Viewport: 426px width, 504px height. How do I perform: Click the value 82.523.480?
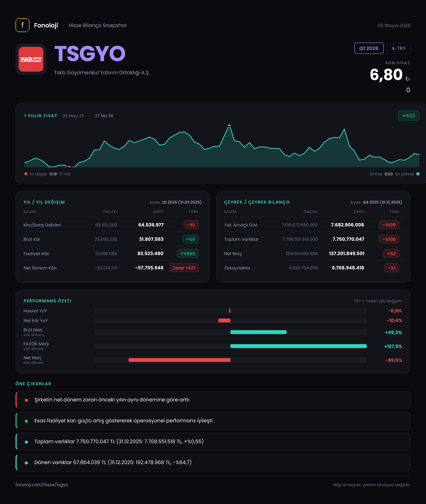[150, 253]
